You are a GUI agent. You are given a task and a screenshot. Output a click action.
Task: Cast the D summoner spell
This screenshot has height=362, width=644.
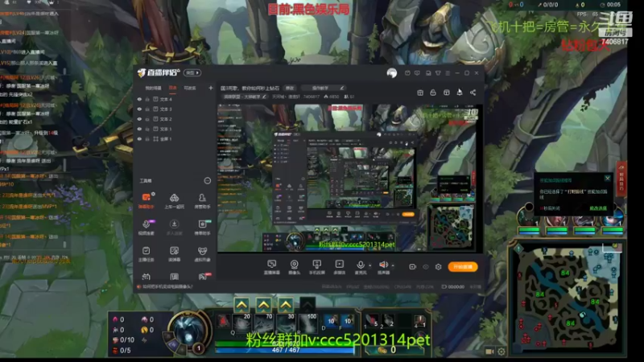(x=330, y=321)
